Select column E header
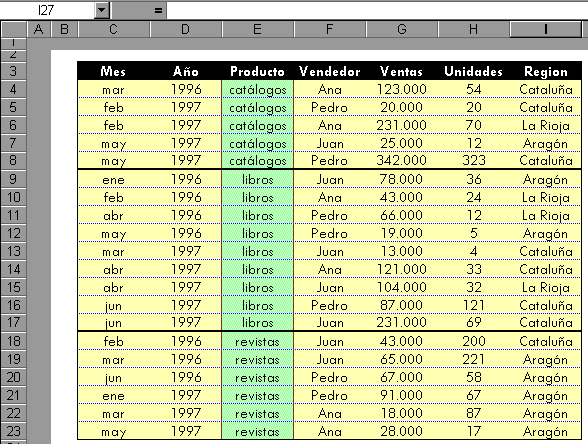Image resolution: width=588 pixels, height=444 pixels. point(257,29)
